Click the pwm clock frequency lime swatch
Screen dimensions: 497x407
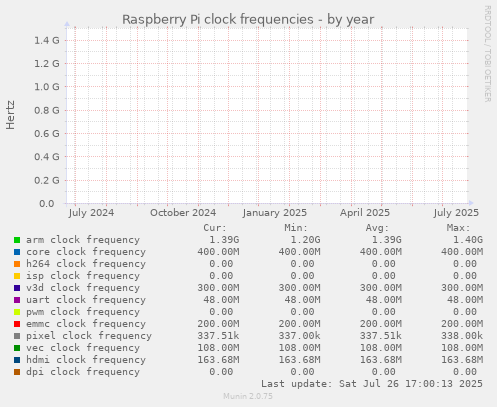pos(17,312)
